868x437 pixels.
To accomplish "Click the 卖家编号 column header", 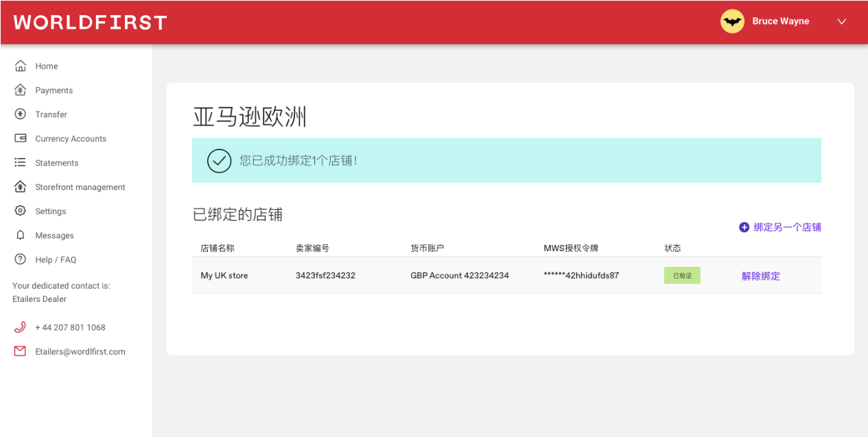I will (x=313, y=248).
